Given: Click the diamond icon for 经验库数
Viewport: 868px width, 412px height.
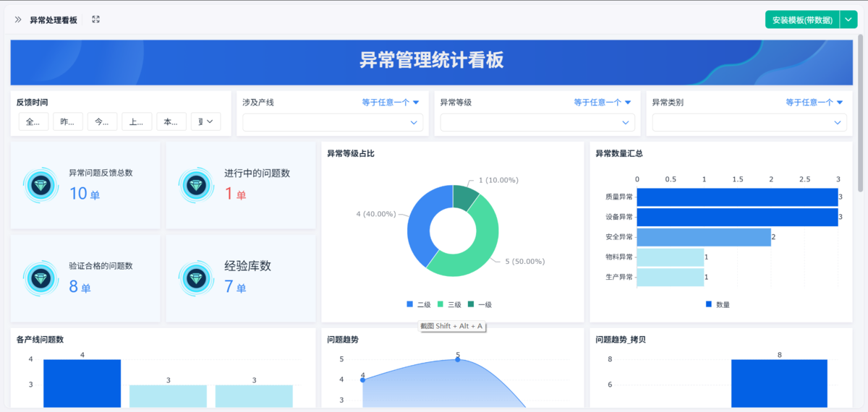Looking at the screenshot, I should [x=197, y=278].
